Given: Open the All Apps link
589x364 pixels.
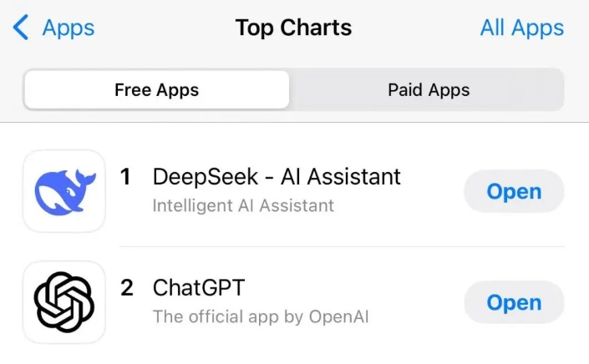Looking at the screenshot, I should [x=521, y=28].
